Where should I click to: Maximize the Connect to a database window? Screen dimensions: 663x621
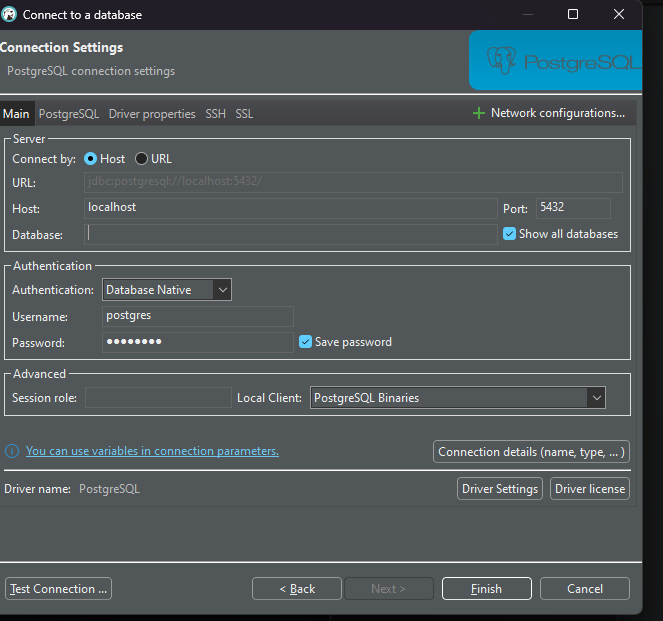point(573,14)
